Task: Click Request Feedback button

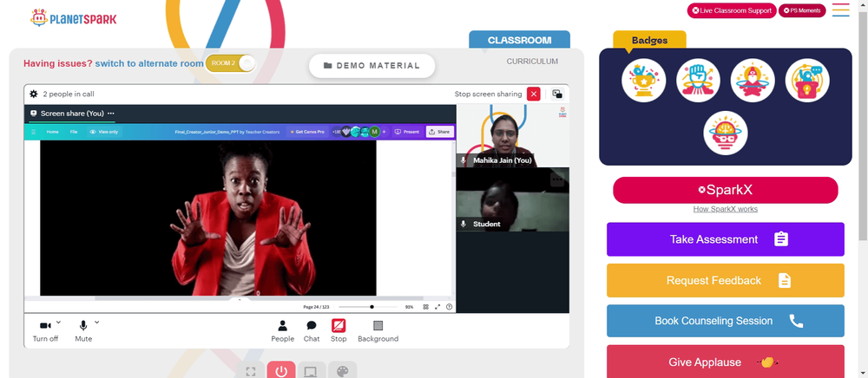Action: [x=725, y=280]
